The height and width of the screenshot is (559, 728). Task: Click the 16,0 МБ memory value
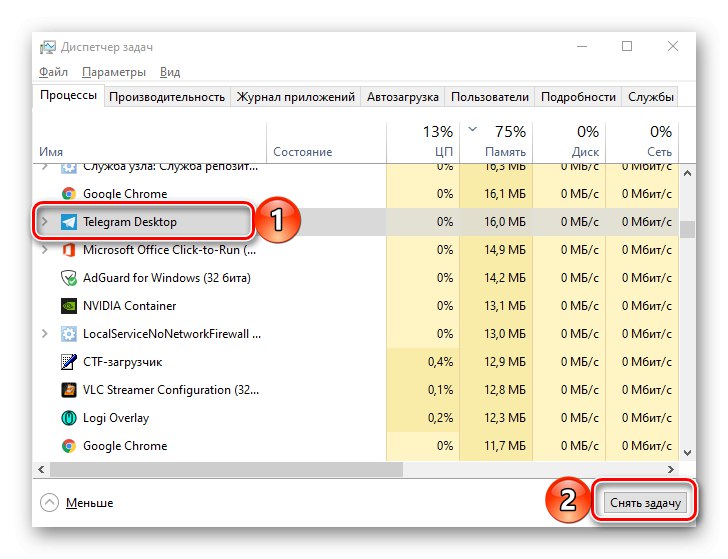[x=505, y=222]
